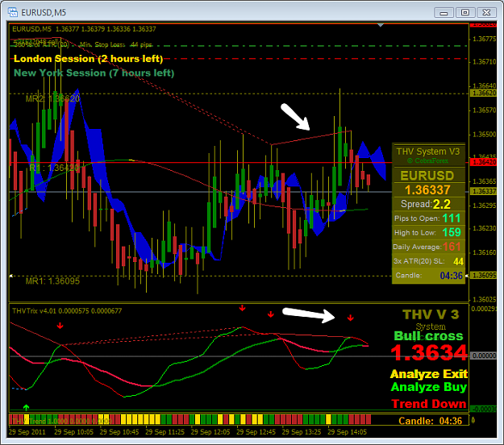Click the London Session (2 hours left) label
Viewport: 504px width, 445px height.
coord(88,59)
